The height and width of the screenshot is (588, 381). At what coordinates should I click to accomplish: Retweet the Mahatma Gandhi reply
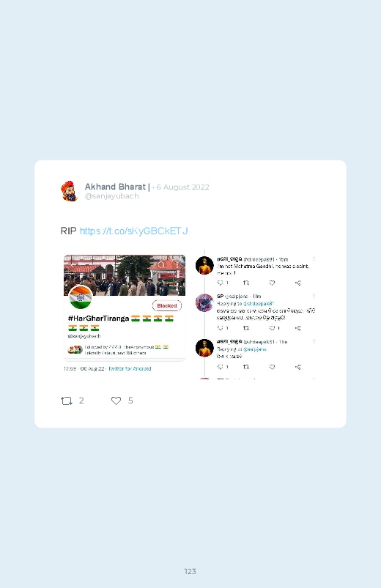coord(246,283)
